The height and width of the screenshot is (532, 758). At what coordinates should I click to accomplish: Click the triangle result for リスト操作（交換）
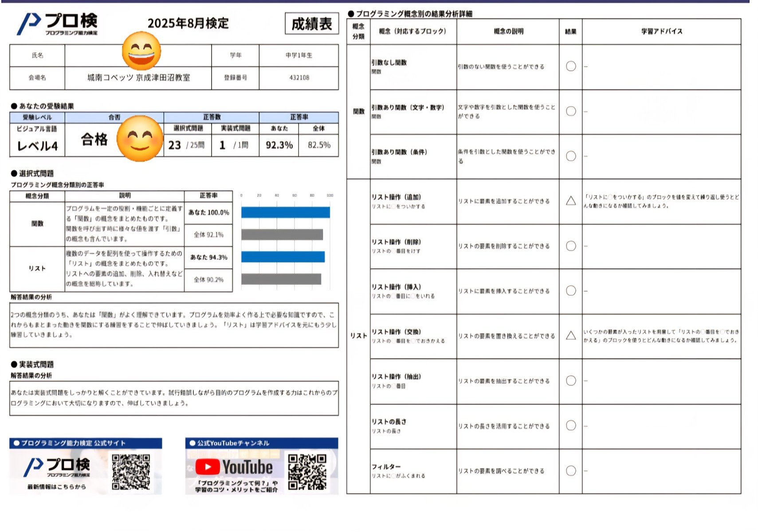point(571,336)
